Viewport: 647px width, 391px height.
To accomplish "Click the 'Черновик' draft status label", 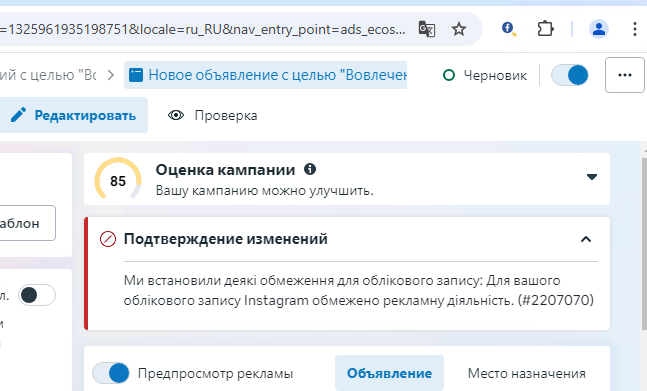I will [495, 75].
